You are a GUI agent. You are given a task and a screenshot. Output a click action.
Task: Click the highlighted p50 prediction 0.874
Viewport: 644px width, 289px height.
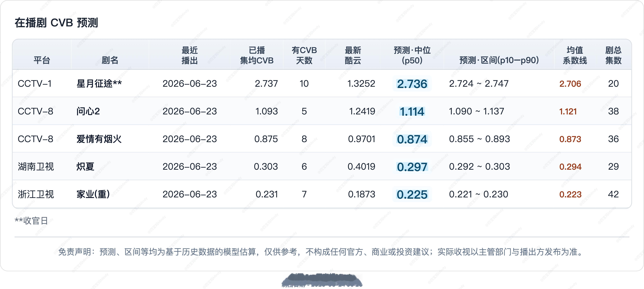(x=412, y=139)
